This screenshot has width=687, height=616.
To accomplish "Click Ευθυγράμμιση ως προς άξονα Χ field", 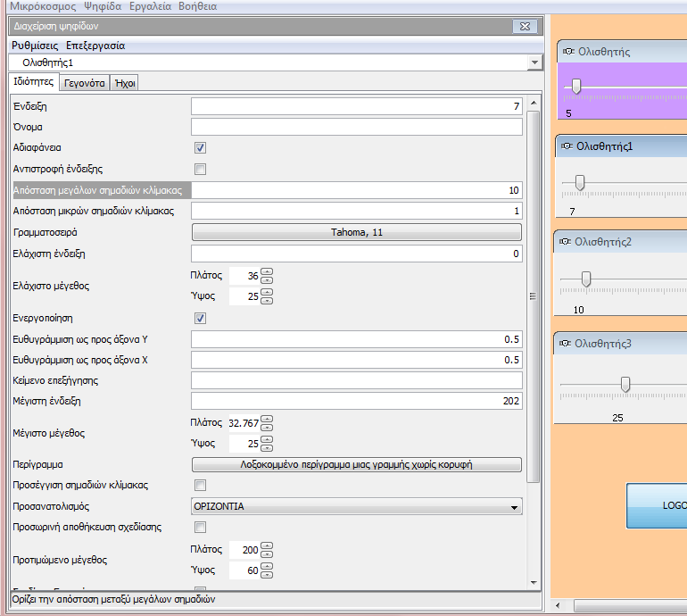I will (357, 360).
